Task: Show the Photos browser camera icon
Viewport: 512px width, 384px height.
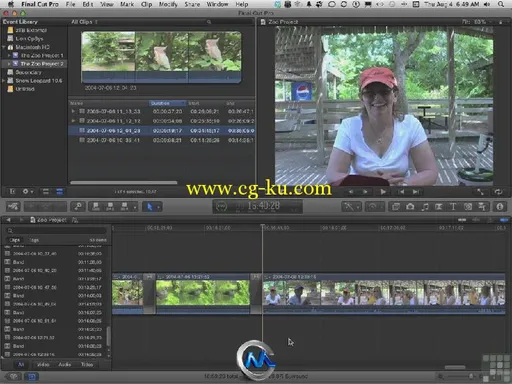Action: [410, 207]
